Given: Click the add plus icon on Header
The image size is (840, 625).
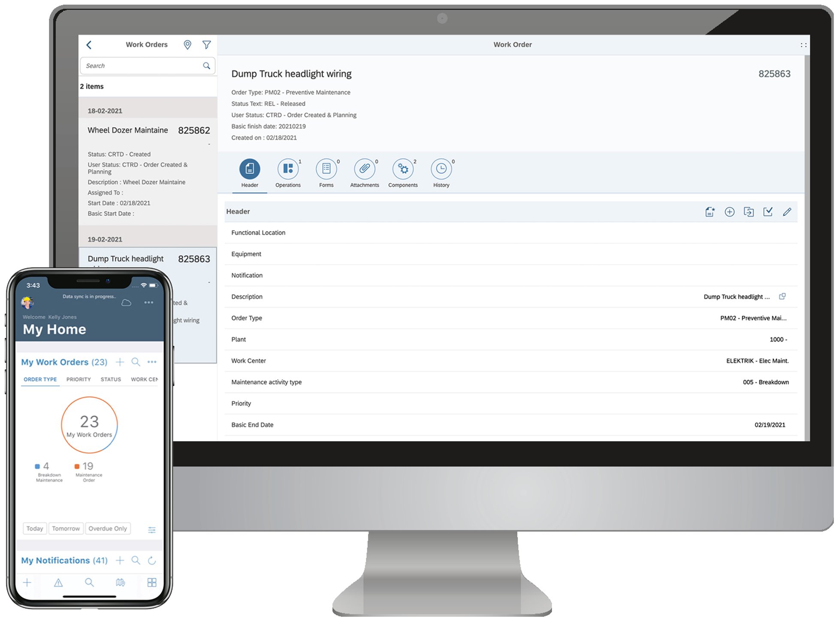Looking at the screenshot, I should coord(728,211).
